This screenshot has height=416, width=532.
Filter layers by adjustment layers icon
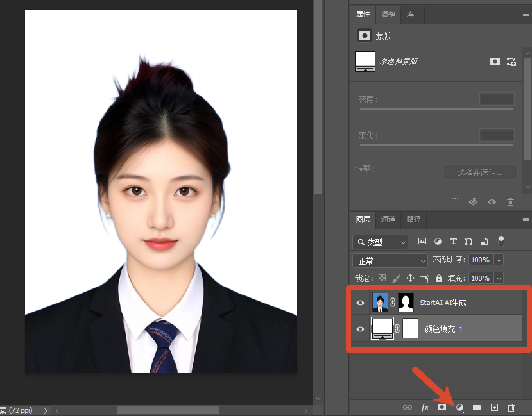[x=438, y=242]
